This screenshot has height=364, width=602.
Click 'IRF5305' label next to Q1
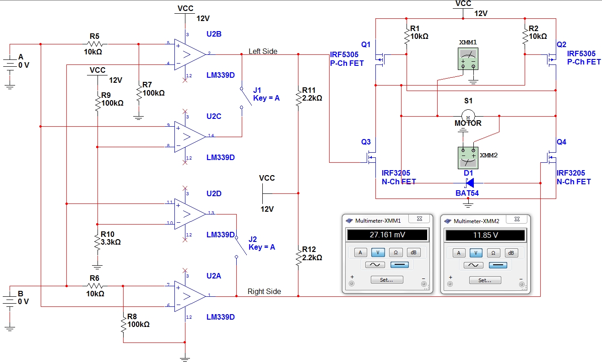(x=345, y=55)
